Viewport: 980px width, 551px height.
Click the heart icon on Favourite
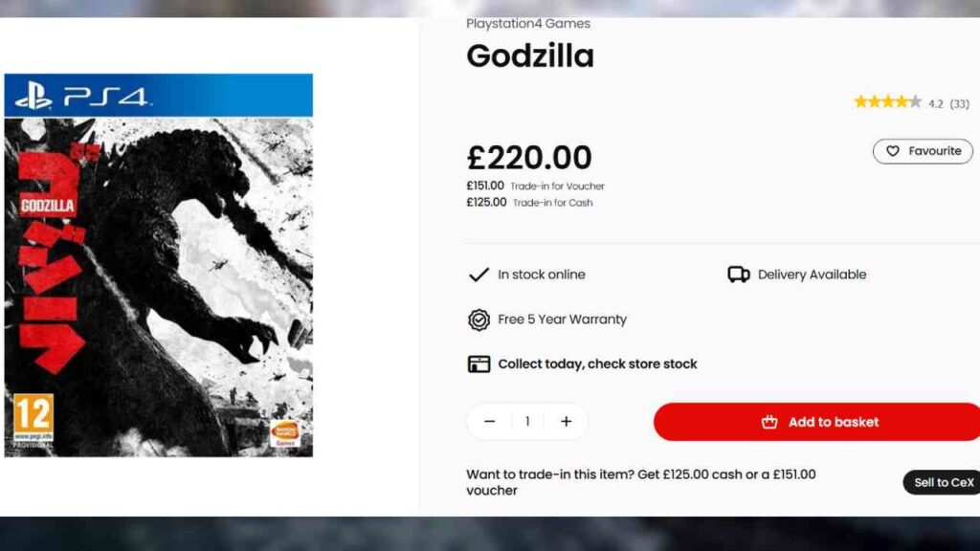(893, 151)
